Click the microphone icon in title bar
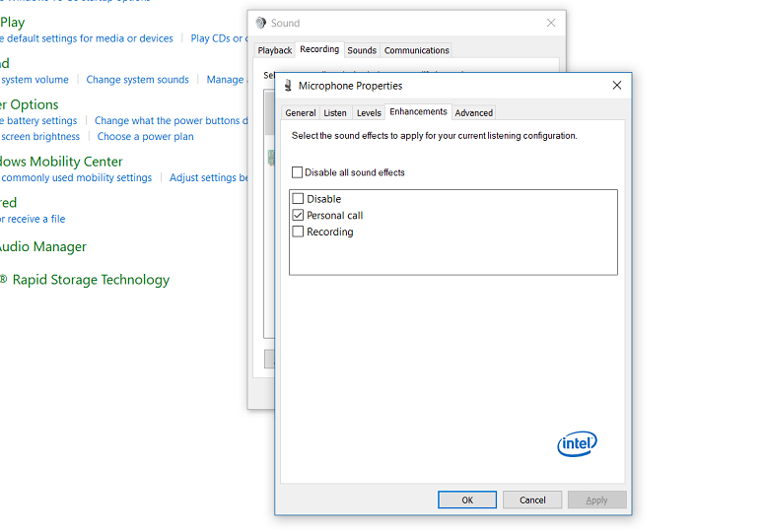The image size is (764, 532). coord(288,86)
